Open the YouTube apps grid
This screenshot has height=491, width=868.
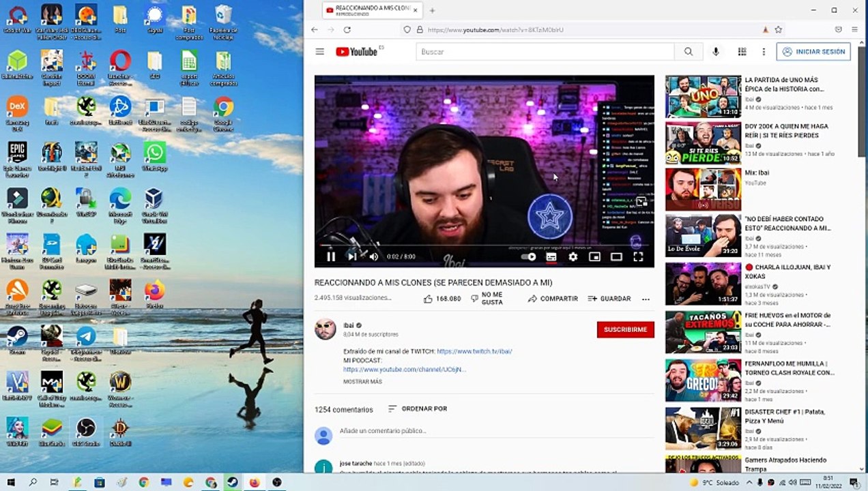742,52
